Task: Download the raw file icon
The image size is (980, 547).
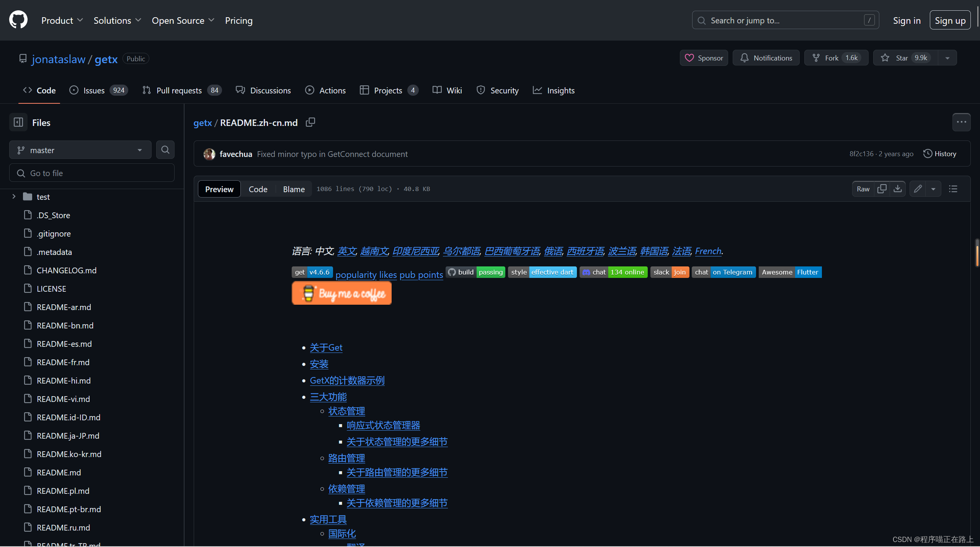Action: (x=897, y=189)
